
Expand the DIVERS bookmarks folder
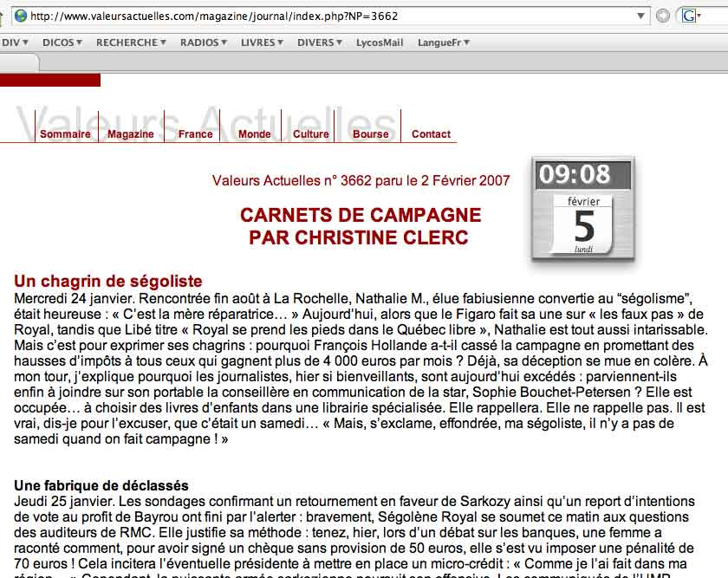pyautogui.click(x=320, y=42)
